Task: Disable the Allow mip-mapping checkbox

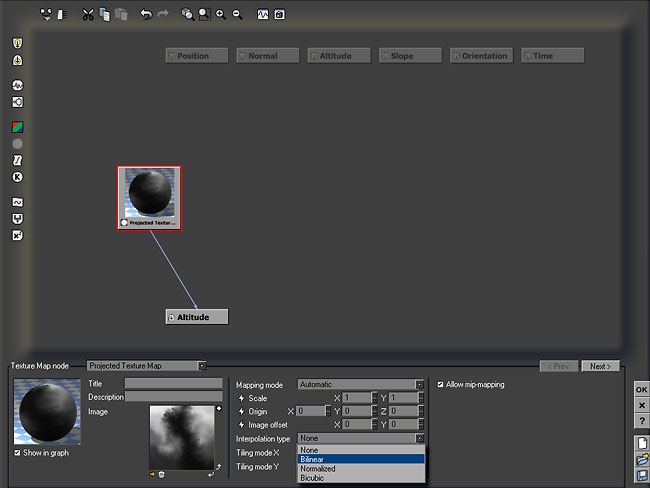Action: point(441,384)
